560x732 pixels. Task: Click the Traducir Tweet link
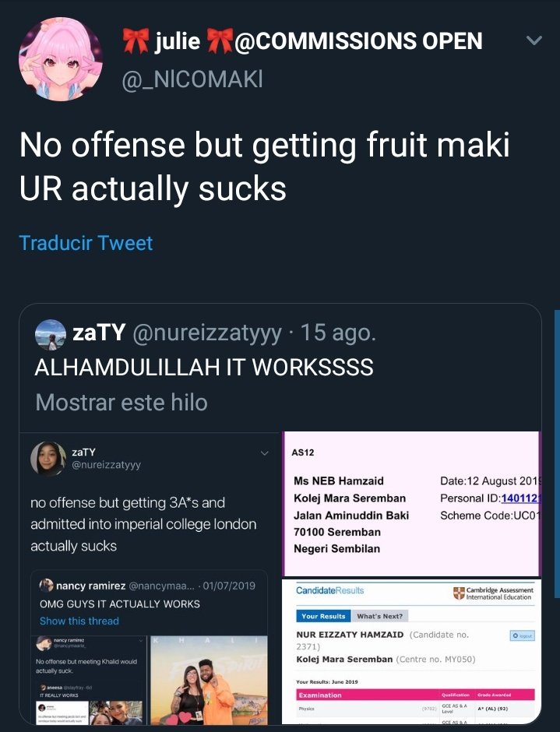(86, 243)
